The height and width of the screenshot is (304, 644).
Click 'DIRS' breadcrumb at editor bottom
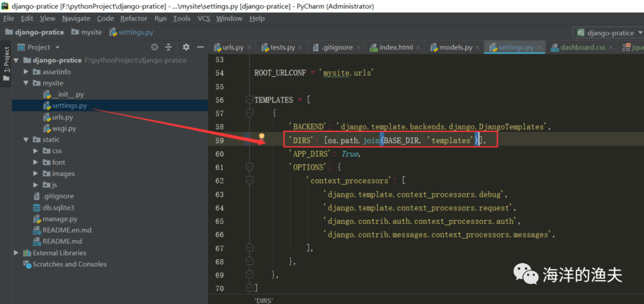264,300
